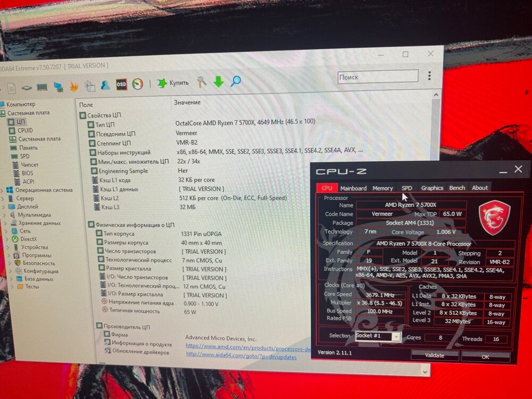Expand the Сервер node
Image resolution: width=532 pixels, height=399 pixels.
click(x=3, y=198)
